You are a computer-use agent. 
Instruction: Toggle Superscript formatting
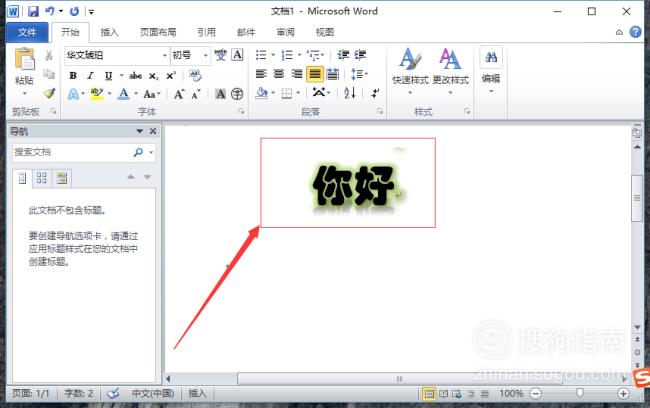pyautogui.click(x=171, y=75)
